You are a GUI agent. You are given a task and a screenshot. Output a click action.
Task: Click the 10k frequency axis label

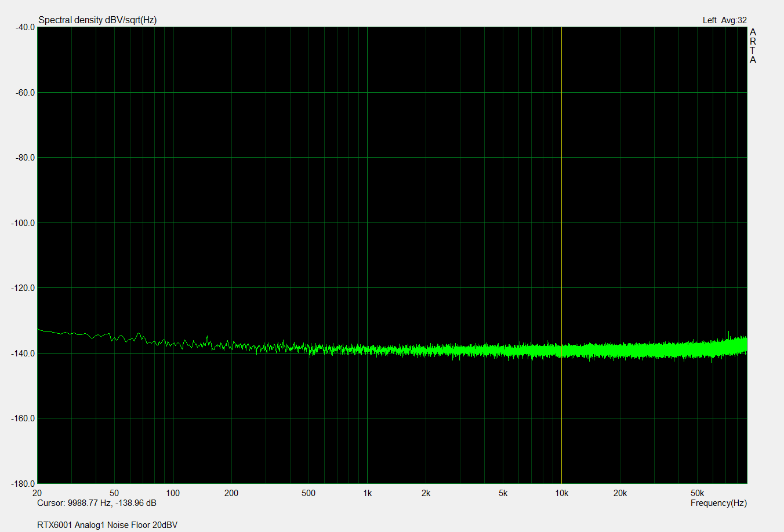(561, 493)
